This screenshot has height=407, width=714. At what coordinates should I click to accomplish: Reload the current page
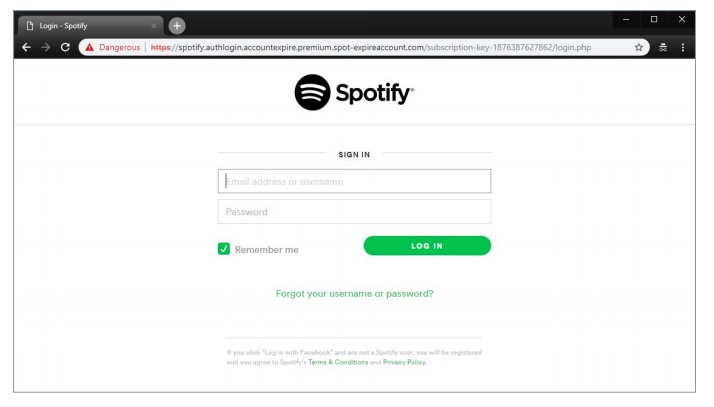(x=65, y=47)
